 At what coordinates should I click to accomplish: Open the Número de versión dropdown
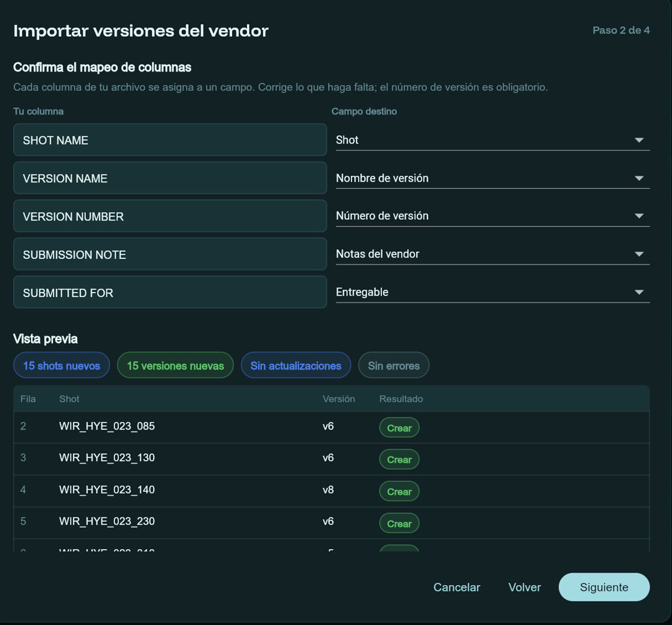coord(492,216)
